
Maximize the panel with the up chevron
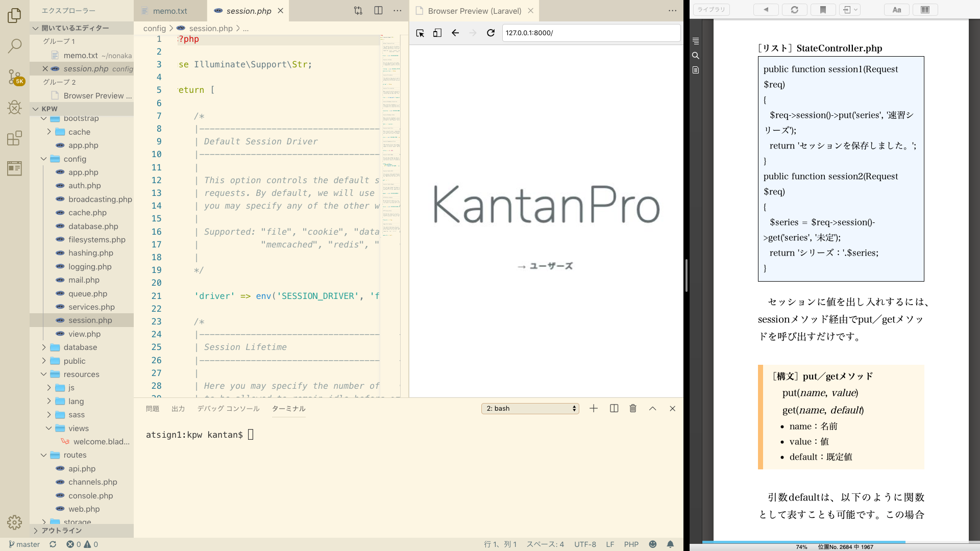[x=652, y=408]
